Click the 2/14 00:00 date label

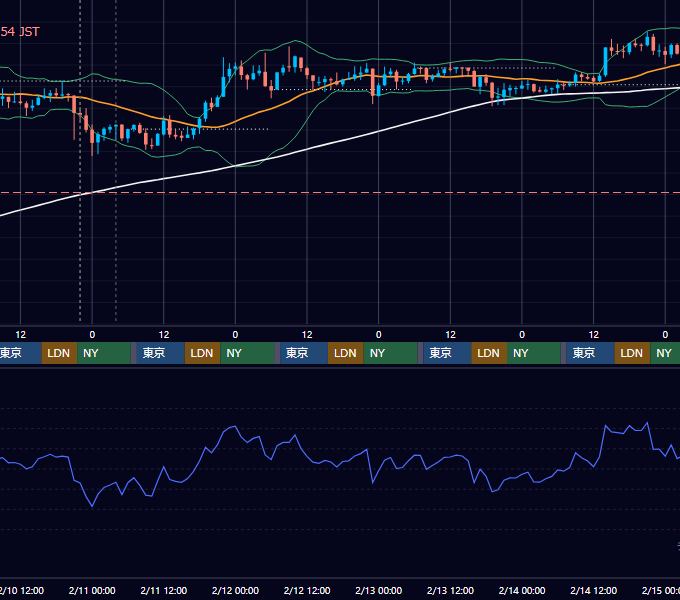click(x=522, y=590)
